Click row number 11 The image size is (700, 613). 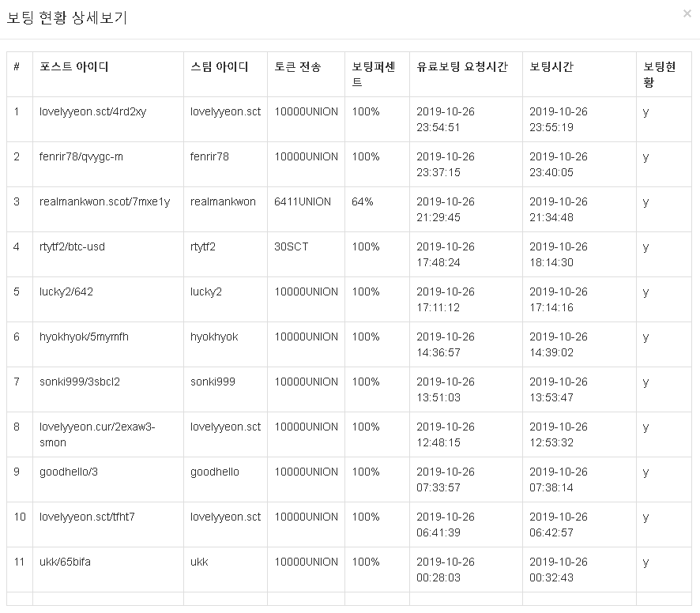tap(19, 562)
